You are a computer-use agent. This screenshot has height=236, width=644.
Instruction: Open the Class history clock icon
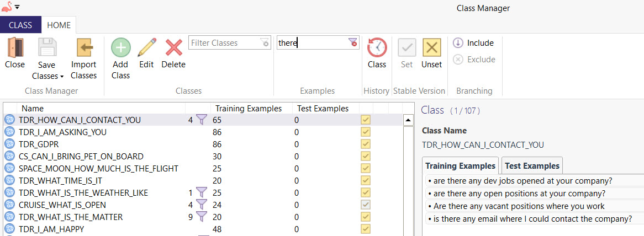tap(377, 47)
